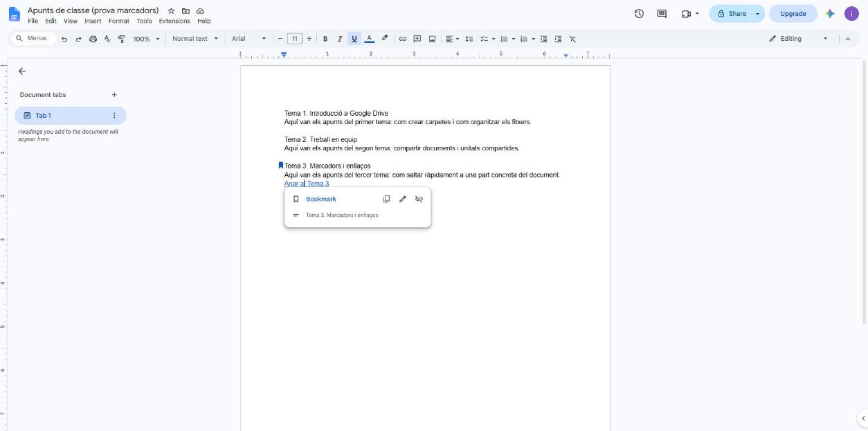Screen dimensions: 868x431
Task: Expand the Share options arrow
Action: tap(757, 14)
